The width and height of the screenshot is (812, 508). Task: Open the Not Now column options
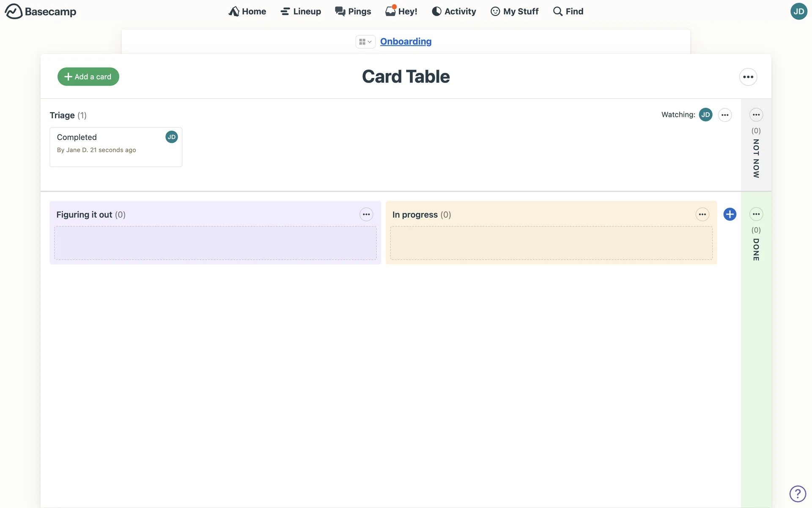pos(756,115)
